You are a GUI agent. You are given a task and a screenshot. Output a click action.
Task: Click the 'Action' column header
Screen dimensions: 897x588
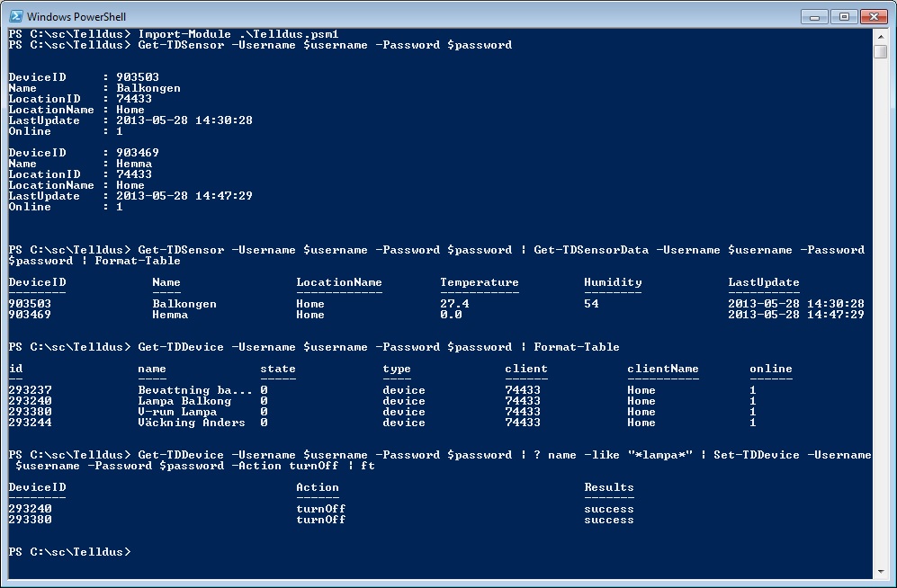click(318, 487)
